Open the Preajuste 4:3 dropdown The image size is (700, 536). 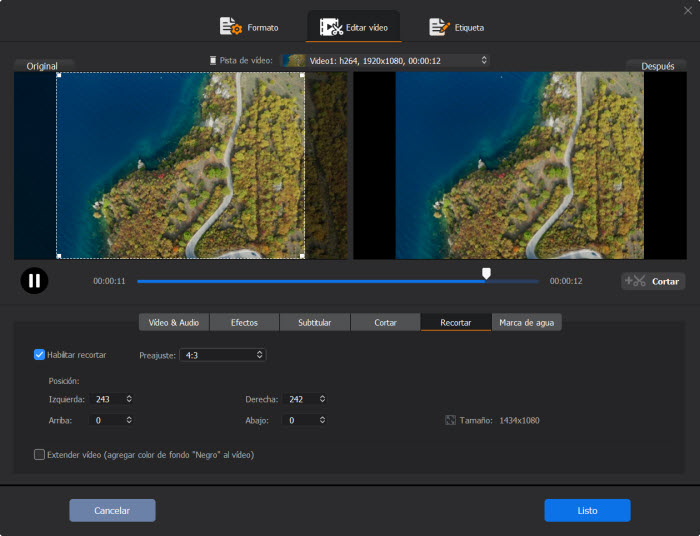(x=222, y=355)
